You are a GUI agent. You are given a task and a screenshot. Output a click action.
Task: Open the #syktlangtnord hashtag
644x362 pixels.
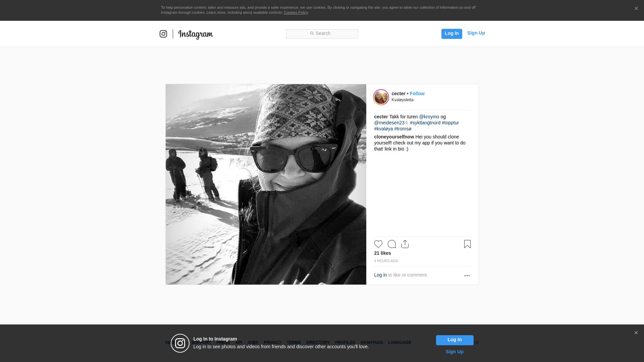point(425,123)
